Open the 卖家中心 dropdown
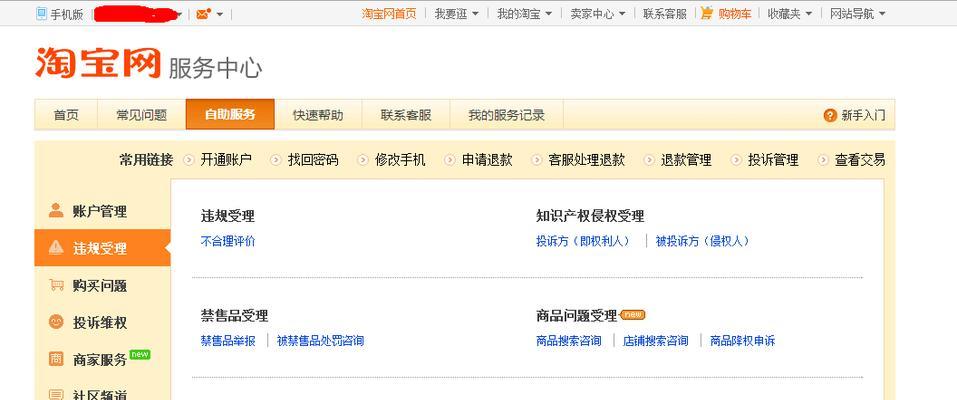Screen dimensions: 957x400 [598, 13]
